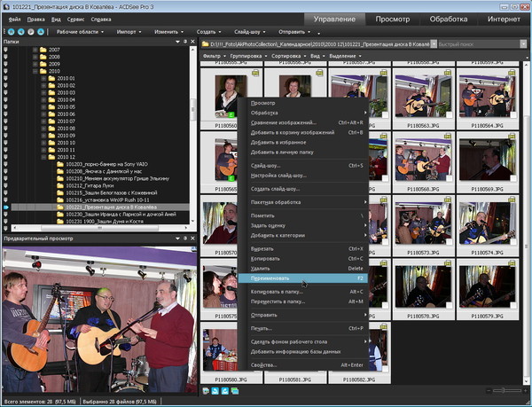Switch to the Обработка mode tab
Screen dimensions: 532x407
click(x=449, y=20)
